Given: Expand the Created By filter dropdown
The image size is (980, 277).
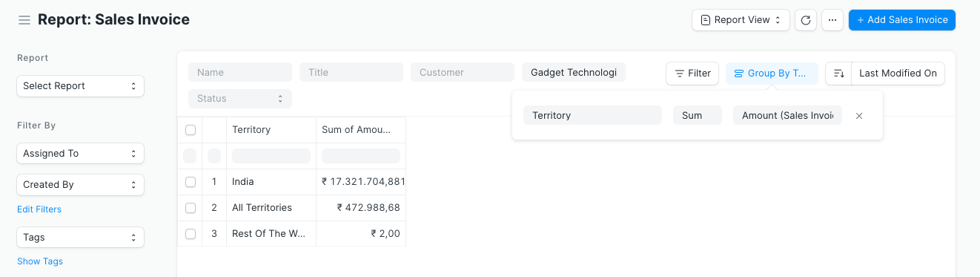Looking at the screenshot, I should point(80,185).
